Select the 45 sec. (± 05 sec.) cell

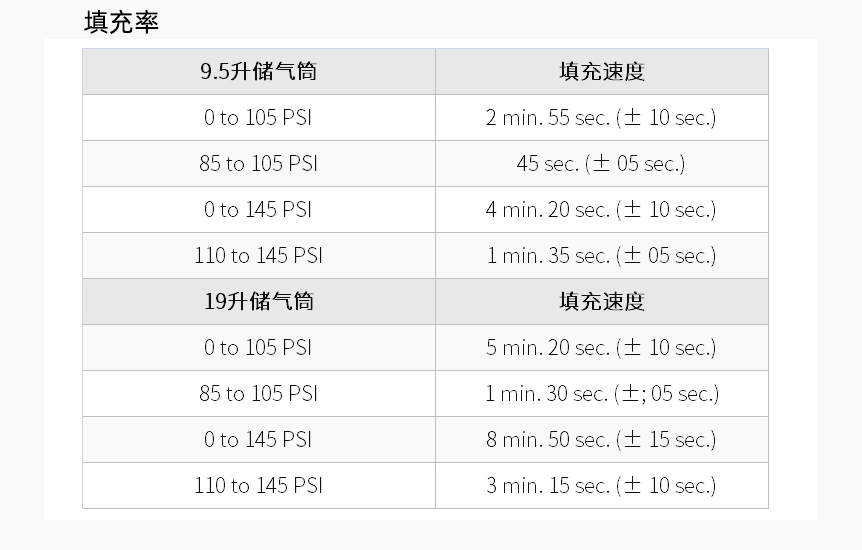(602, 163)
